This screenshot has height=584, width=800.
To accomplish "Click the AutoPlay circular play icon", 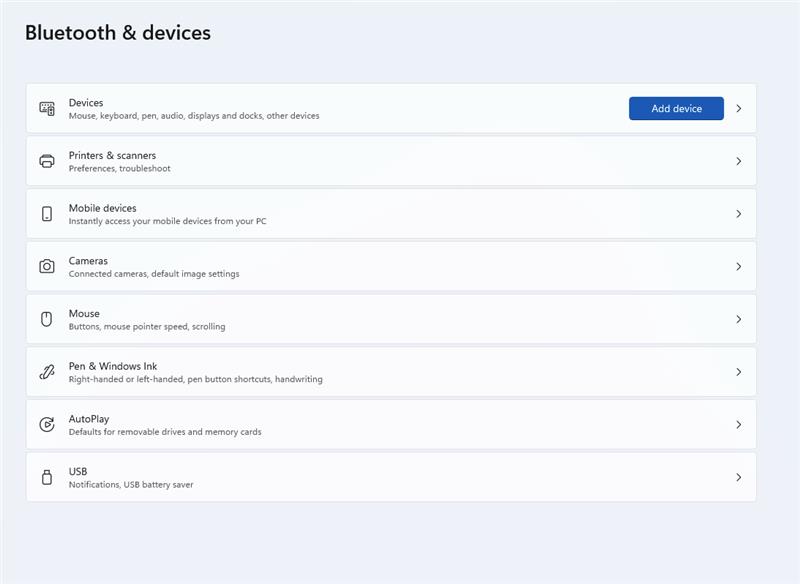I will click(47, 424).
